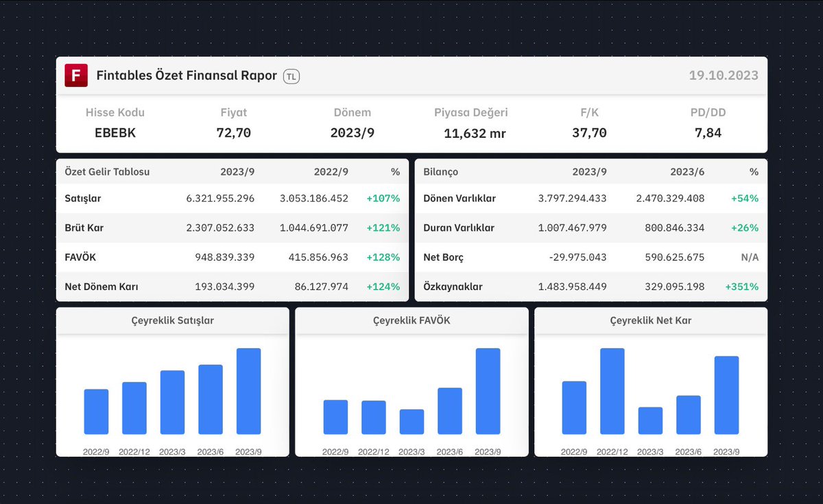The height and width of the screenshot is (504, 823).
Task: Click the 2023/9 bar in Çeyreklik Satışlar chart
Action: (x=248, y=391)
